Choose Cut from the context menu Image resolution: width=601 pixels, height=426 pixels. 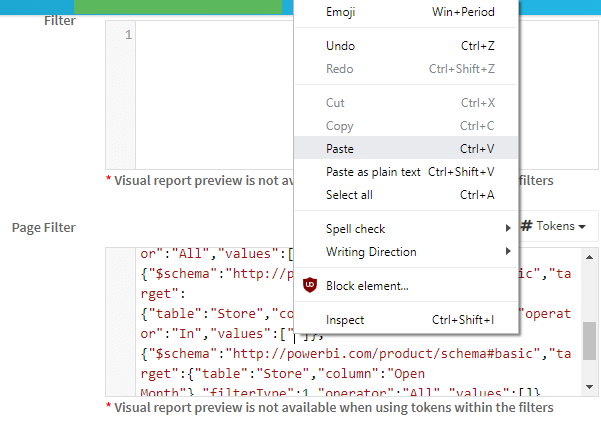pos(335,103)
